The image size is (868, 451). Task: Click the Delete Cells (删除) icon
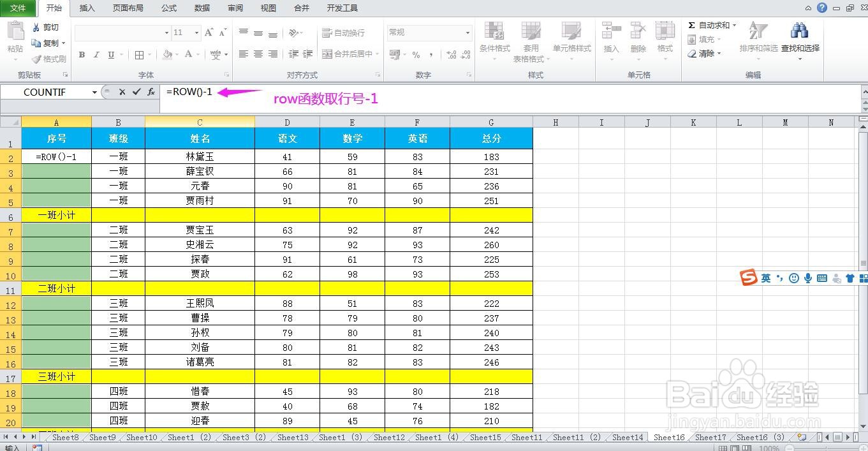[638, 40]
